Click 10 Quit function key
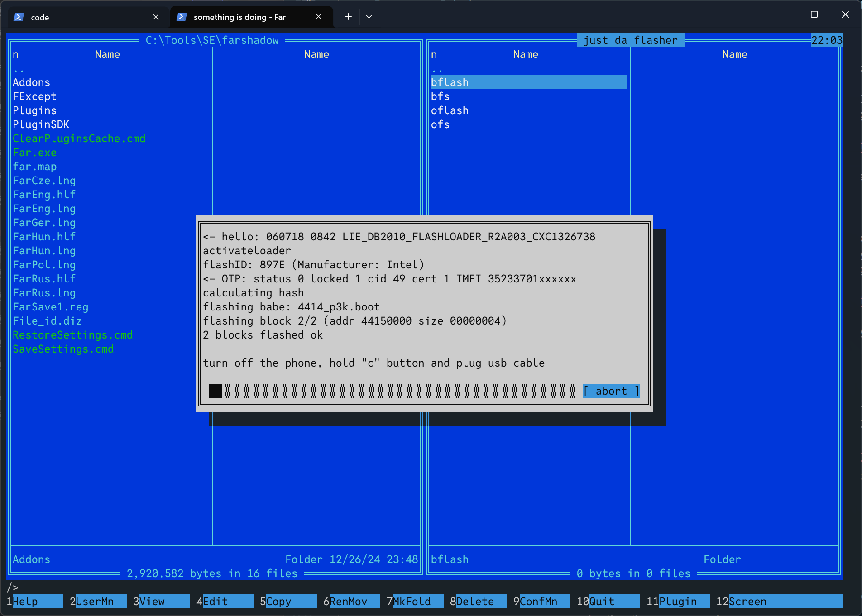The height and width of the screenshot is (616, 862). pos(608,602)
